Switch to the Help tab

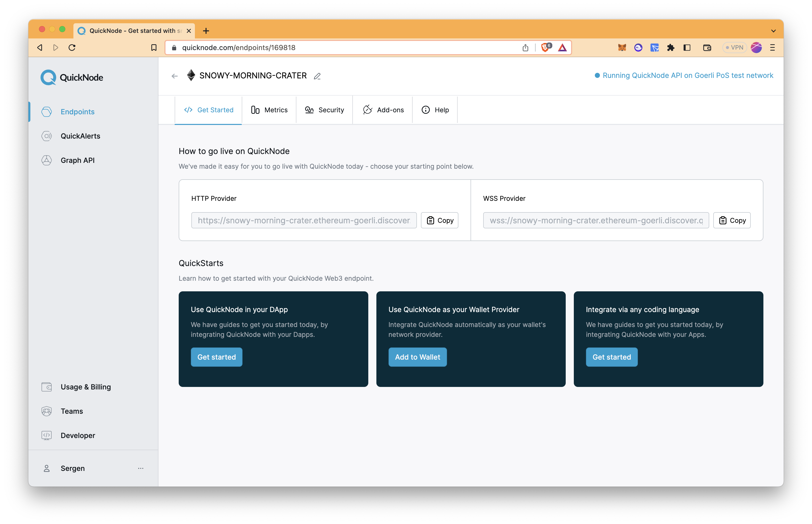(x=435, y=110)
